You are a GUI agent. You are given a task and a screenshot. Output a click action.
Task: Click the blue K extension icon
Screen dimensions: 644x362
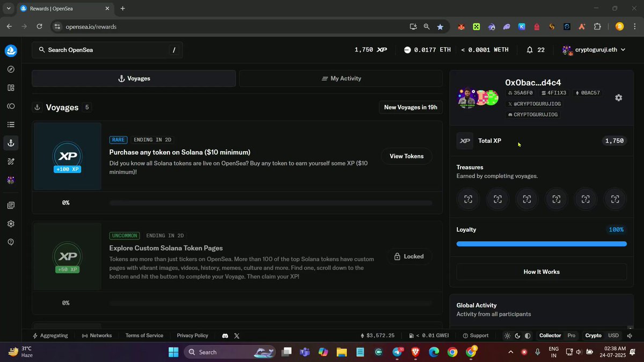coord(522,26)
